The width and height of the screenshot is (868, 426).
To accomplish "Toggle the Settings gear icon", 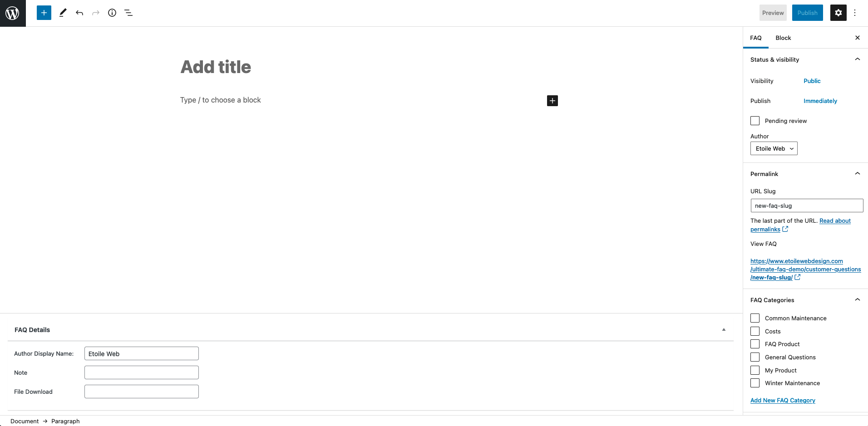I will (x=838, y=13).
